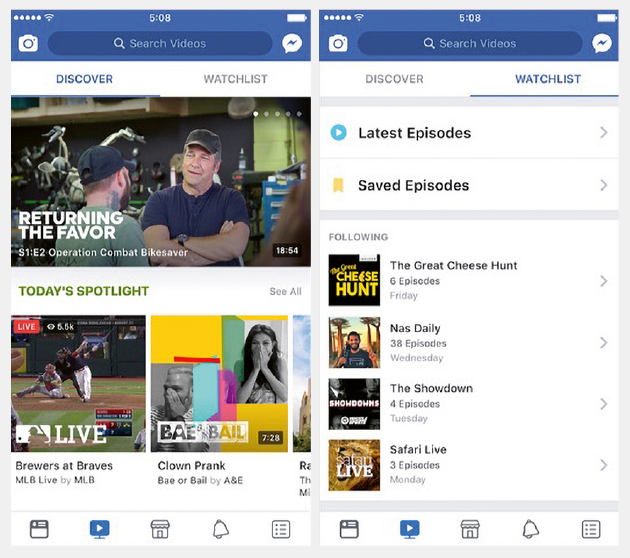
Task: Click 18:54 duration badge on featured video
Action: pyautogui.click(x=287, y=251)
